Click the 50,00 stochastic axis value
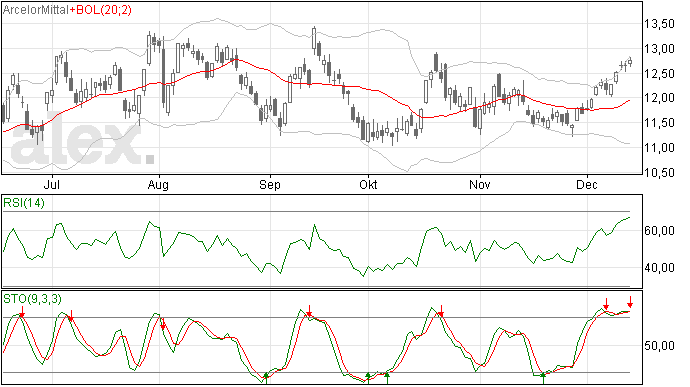The width and height of the screenshot is (690, 387). pyautogui.click(x=659, y=346)
